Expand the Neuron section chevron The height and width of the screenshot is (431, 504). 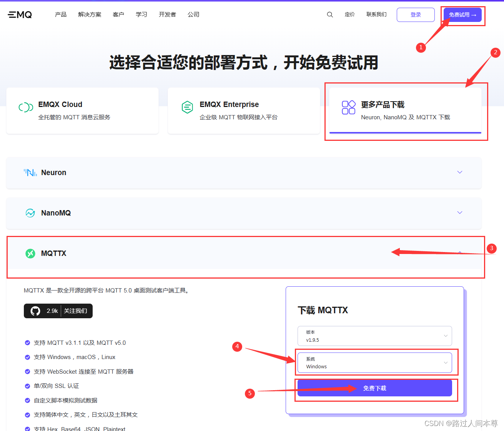point(460,172)
